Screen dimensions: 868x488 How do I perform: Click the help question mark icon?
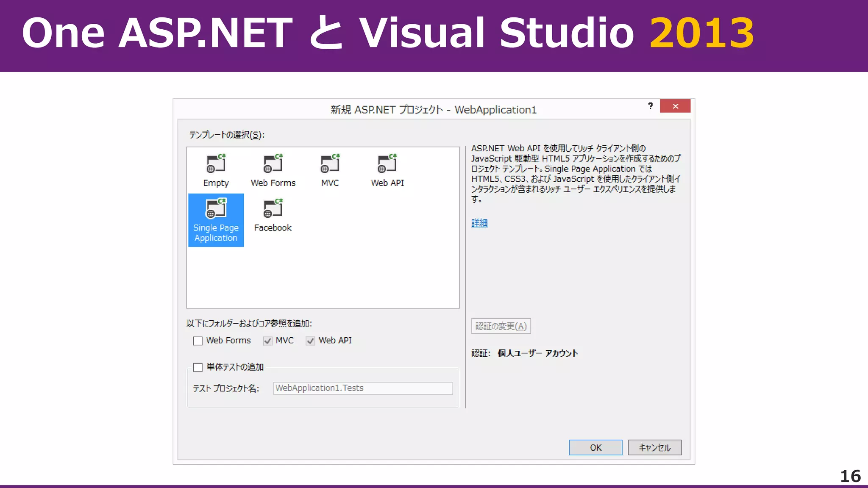650,106
